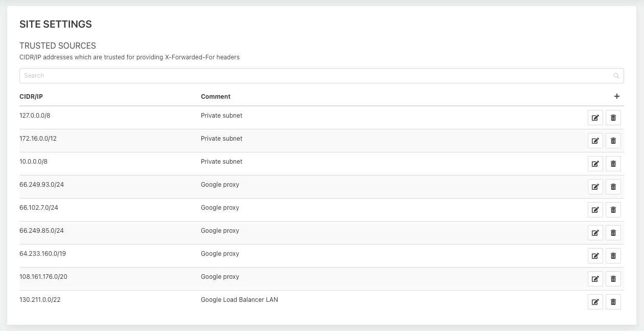Focus the trusted sources Search field
This screenshot has height=331, width=644.
click(307, 76)
